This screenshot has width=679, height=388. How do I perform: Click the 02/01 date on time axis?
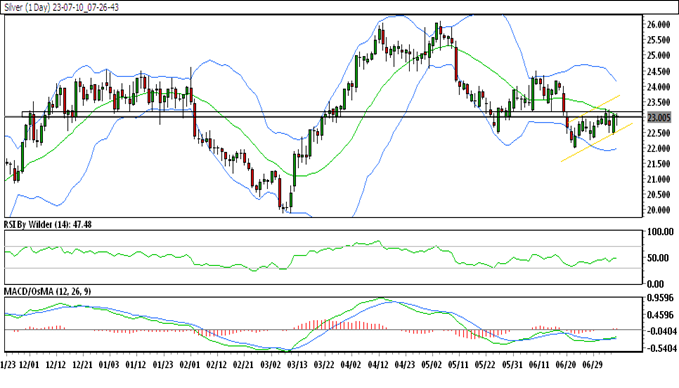pos(190,365)
